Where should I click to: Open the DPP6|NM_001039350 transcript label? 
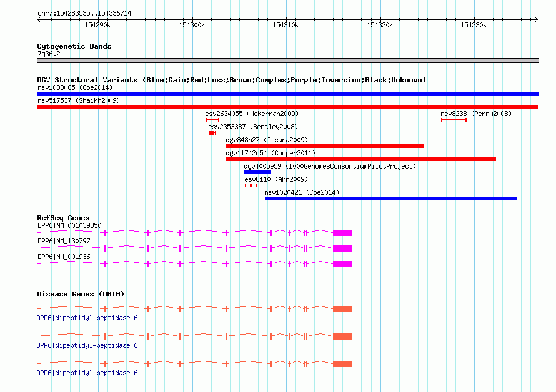pos(69,225)
